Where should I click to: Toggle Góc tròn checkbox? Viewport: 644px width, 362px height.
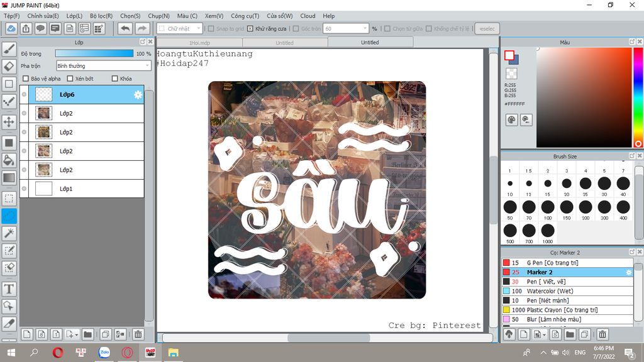tap(296, 29)
